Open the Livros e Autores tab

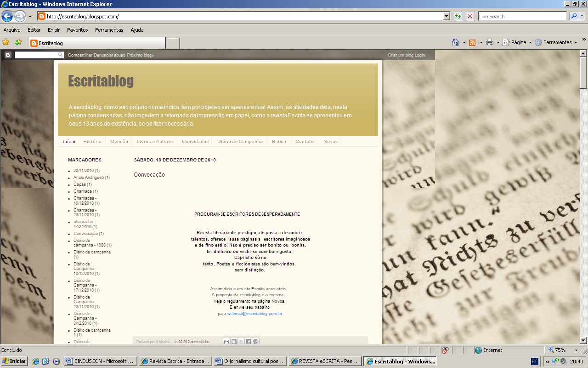[155, 141]
